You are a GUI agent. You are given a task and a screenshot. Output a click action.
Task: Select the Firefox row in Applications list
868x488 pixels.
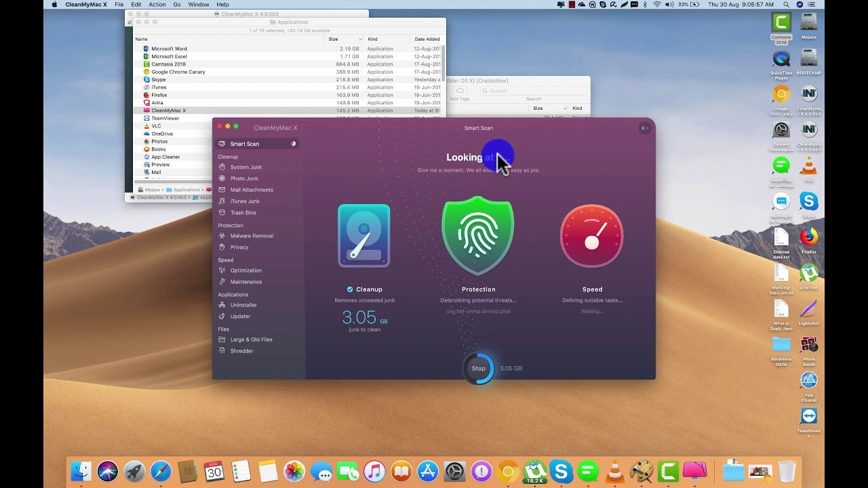tap(288, 95)
